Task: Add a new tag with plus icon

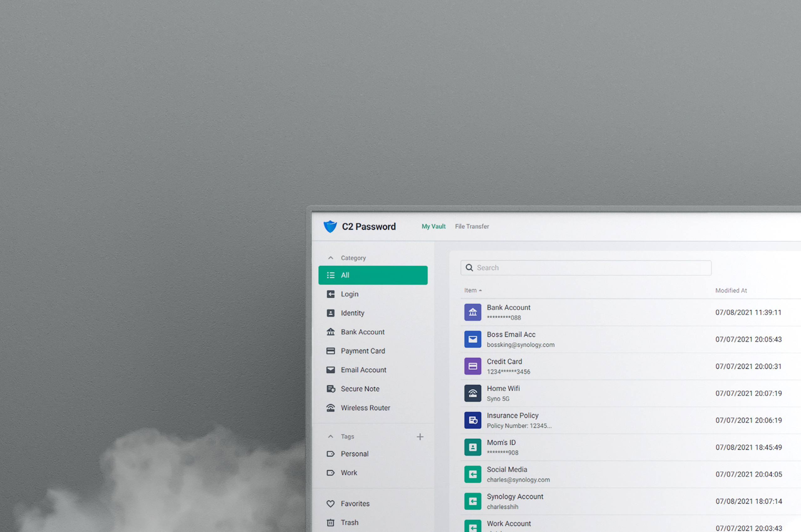Action: (420, 437)
